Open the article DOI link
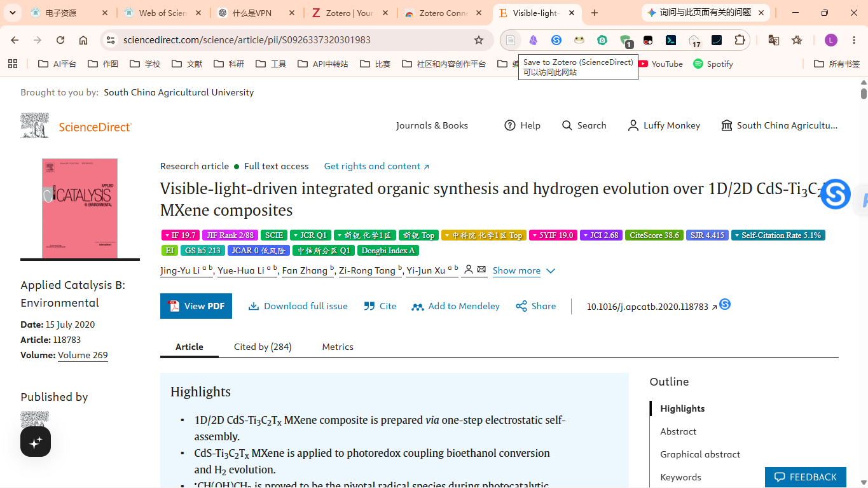868x488 pixels. tap(651, 307)
